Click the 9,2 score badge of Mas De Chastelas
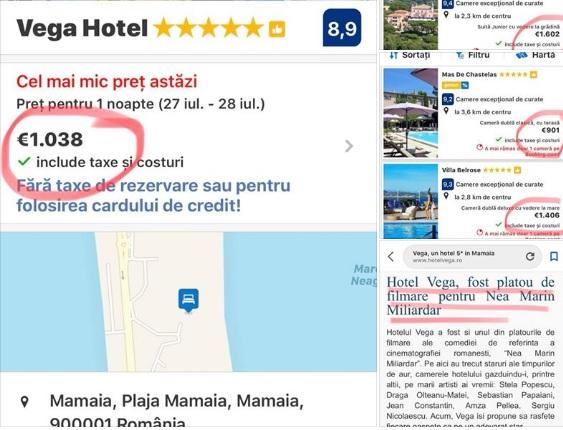This screenshot has height=430, width=563. (448, 99)
